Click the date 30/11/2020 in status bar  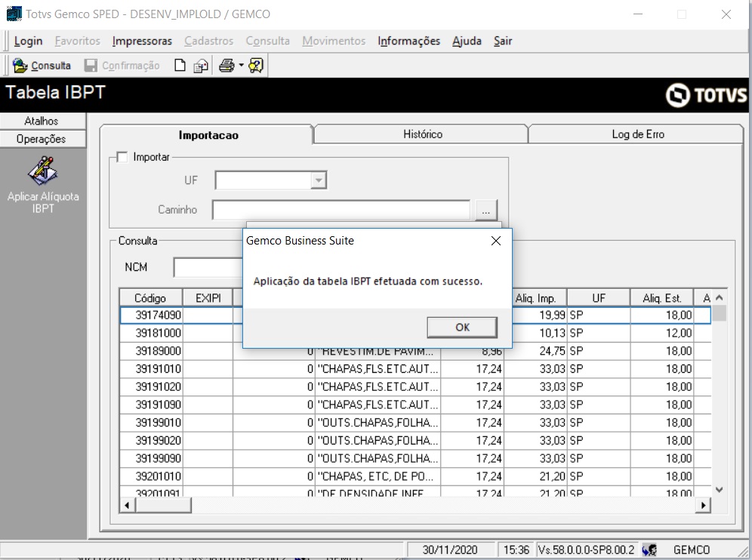(x=449, y=549)
